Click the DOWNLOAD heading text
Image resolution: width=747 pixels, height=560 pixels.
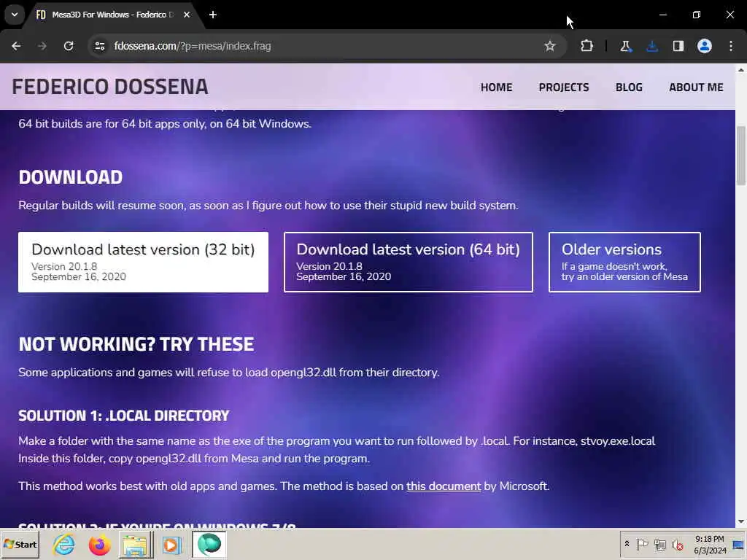(x=71, y=177)
